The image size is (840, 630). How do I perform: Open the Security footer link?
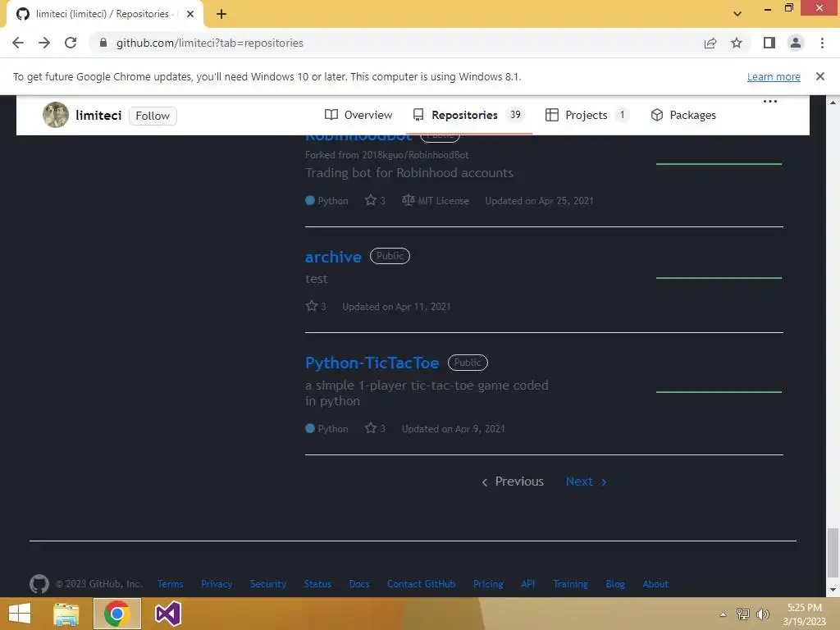(268, 584)
